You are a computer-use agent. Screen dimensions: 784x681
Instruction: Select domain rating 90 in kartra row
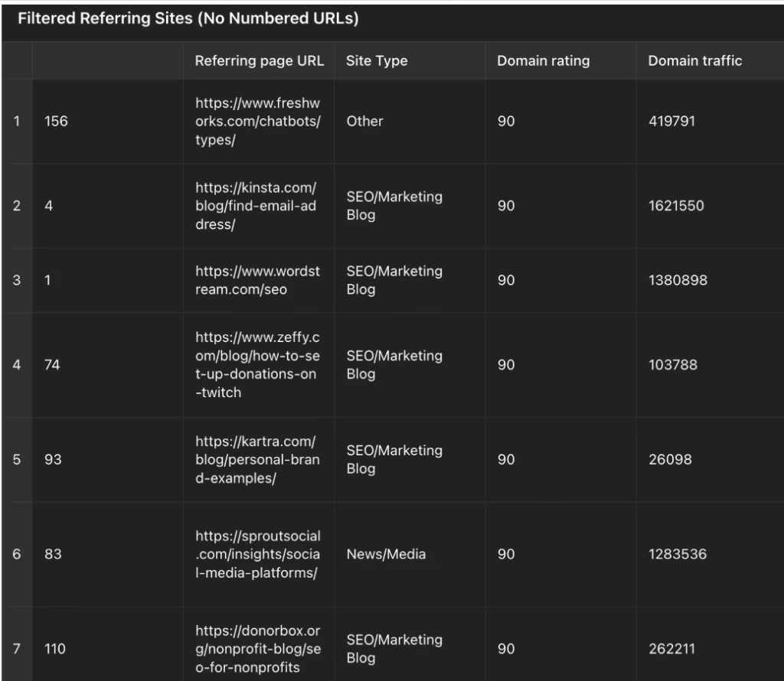pos(506,459)
